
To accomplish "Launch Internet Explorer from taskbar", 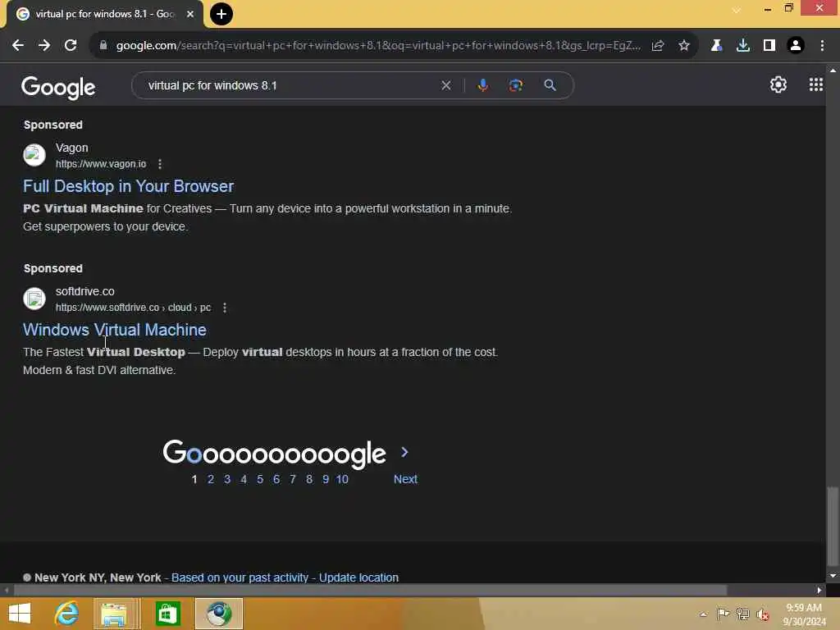I will click(x=66, y=614).
